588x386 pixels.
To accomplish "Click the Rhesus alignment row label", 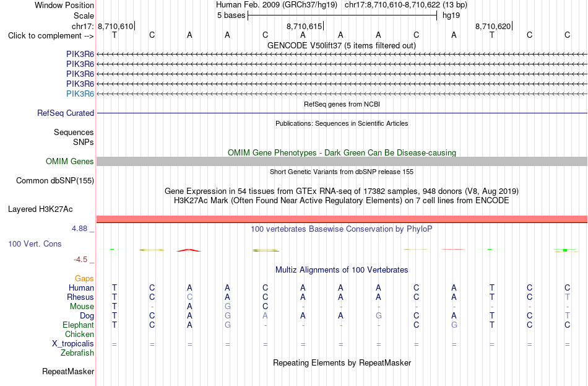I will (80, 297).
